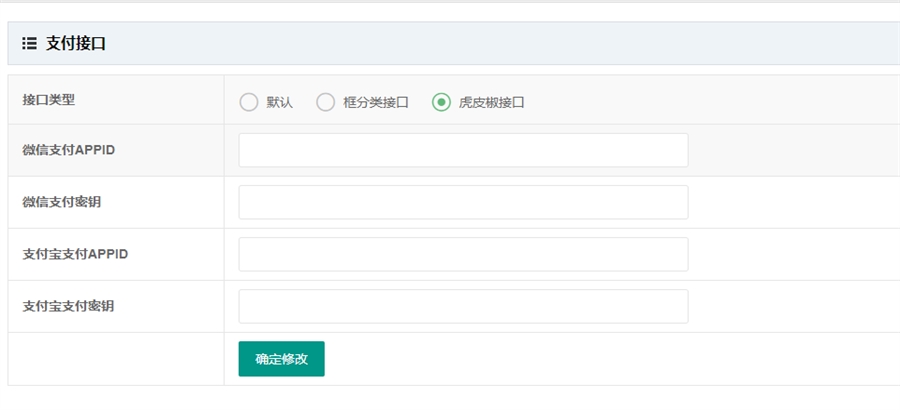This screenshot has width=900, height=410.
Task: Select the 默认 radio button circle
Action: pyautogui.click(x=249, y=102)
